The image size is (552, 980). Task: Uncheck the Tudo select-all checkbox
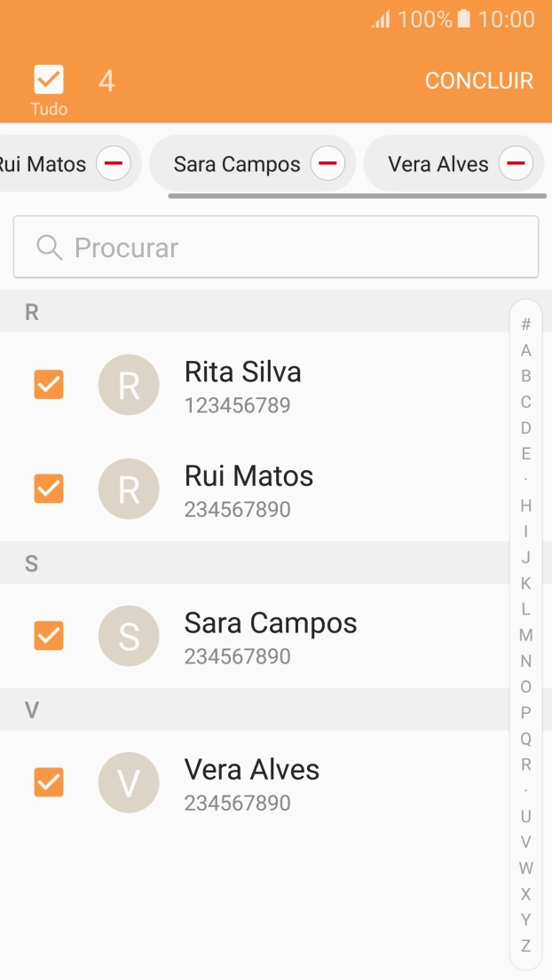point(48,80)
